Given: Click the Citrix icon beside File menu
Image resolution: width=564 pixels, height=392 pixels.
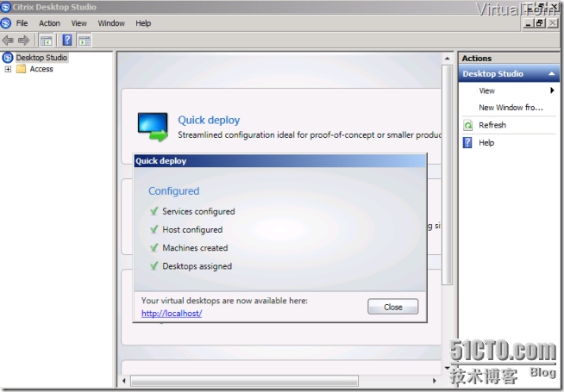Looking at the screenshot, I should tap(6, 23).
